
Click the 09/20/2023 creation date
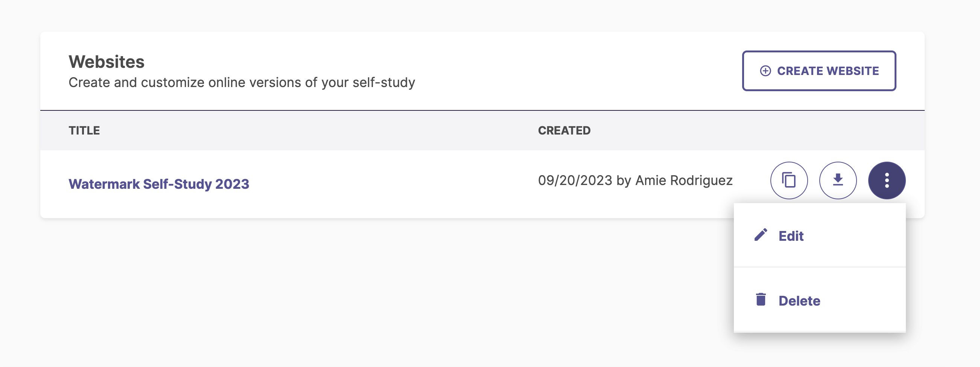coord(575,180)
